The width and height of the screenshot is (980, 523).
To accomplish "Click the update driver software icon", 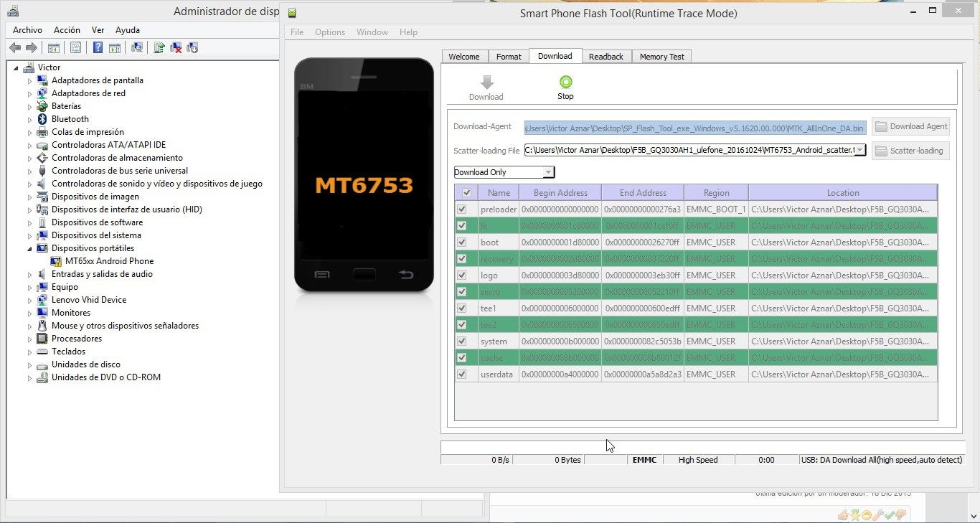I will click(159, 47).
